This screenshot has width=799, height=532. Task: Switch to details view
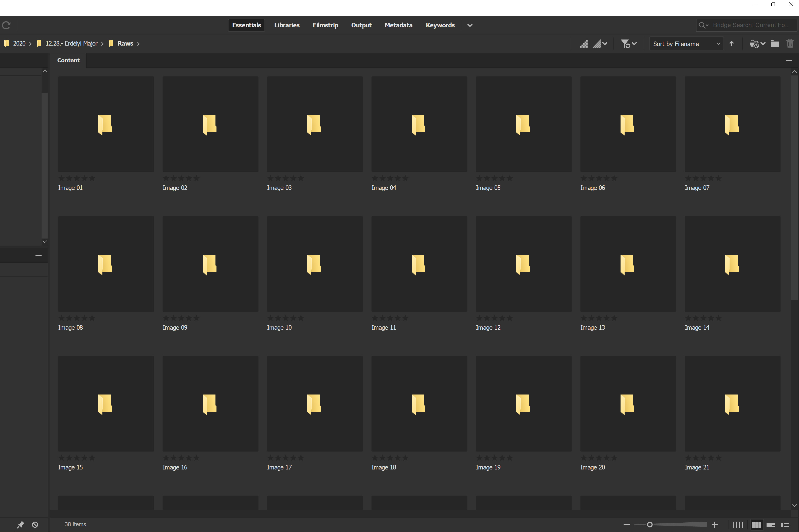point(771,525)
